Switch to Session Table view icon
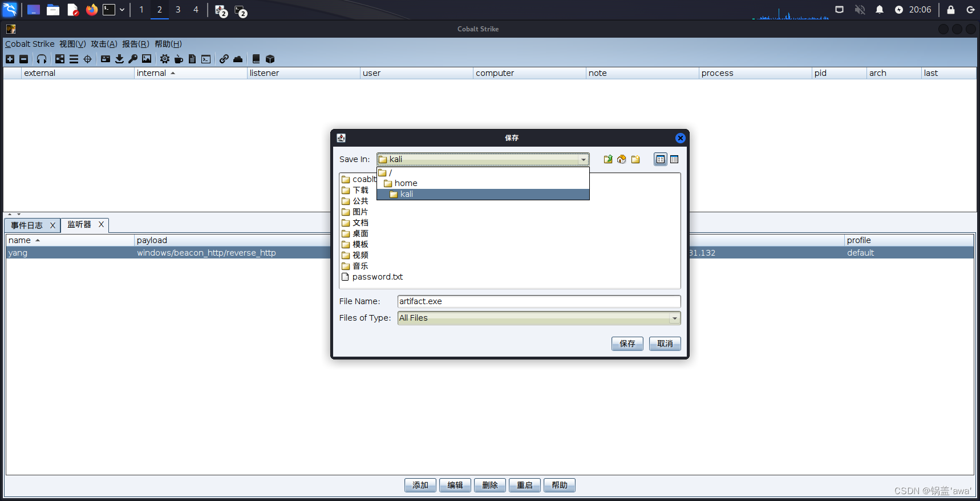 [x=74, y=59]
